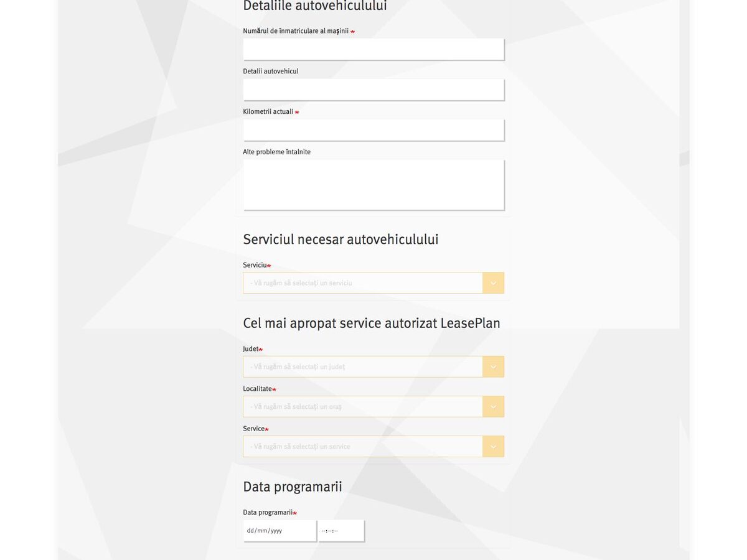Image resolution: width=747 pixels, height=560 pixels.
Task: Click the chevron arrow of Județ dropdown
Action: (493, 367)
